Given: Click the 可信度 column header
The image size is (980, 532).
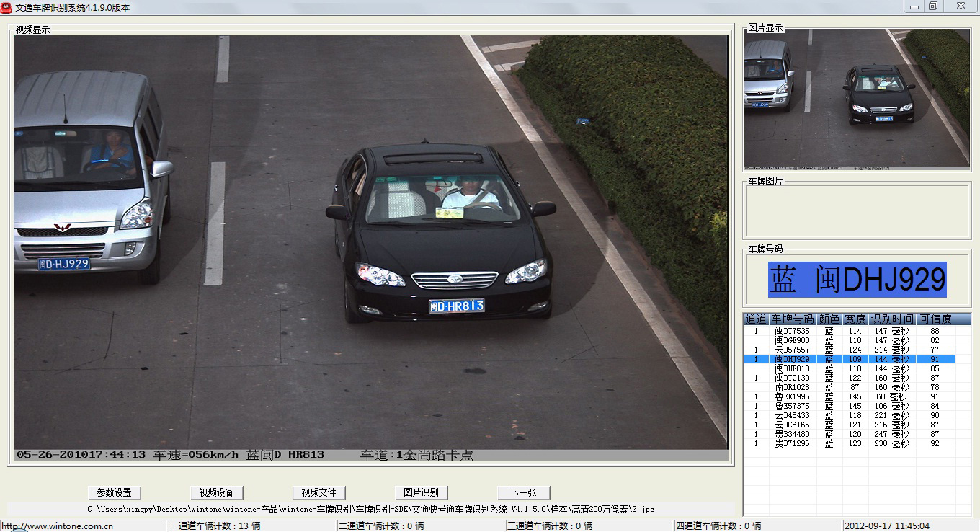Looking at the screenshot, I should click(935, 319).
